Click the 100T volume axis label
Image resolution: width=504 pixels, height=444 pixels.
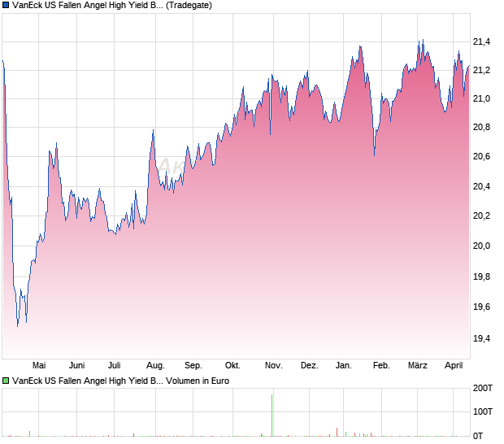pos(482,411)
